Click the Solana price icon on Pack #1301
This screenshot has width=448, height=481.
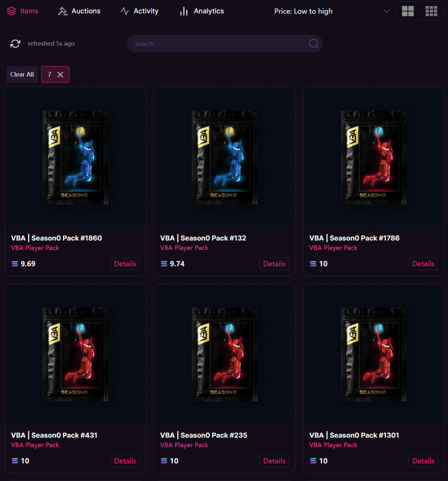pos(313,461)
